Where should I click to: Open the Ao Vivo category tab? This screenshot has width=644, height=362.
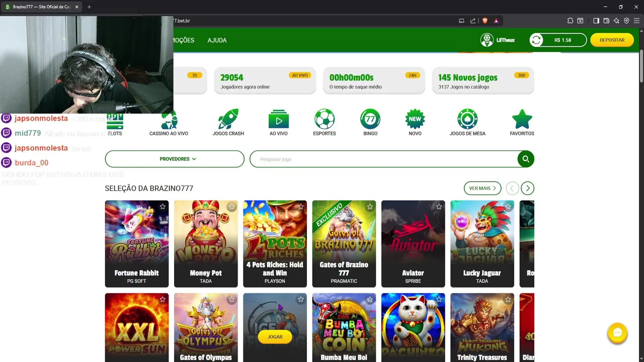278,123
